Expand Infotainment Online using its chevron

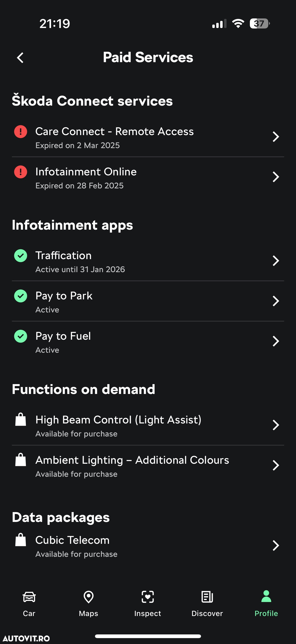point(276,177)
